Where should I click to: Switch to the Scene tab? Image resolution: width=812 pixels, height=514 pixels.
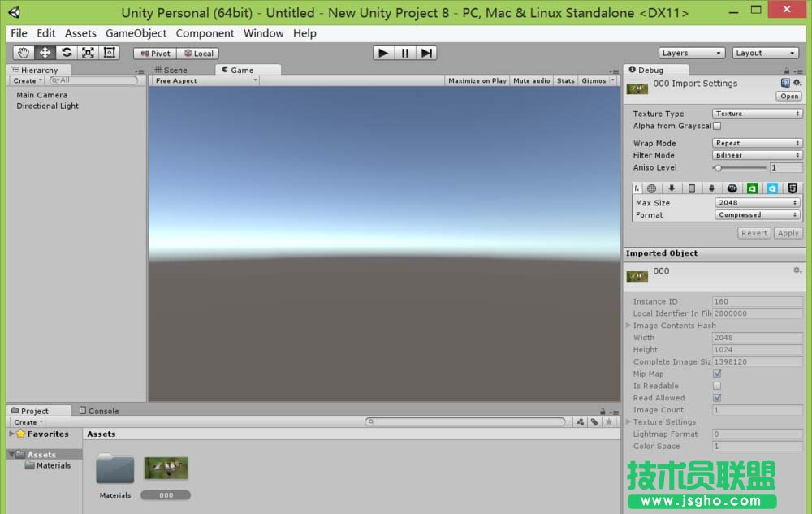[174, 70]
